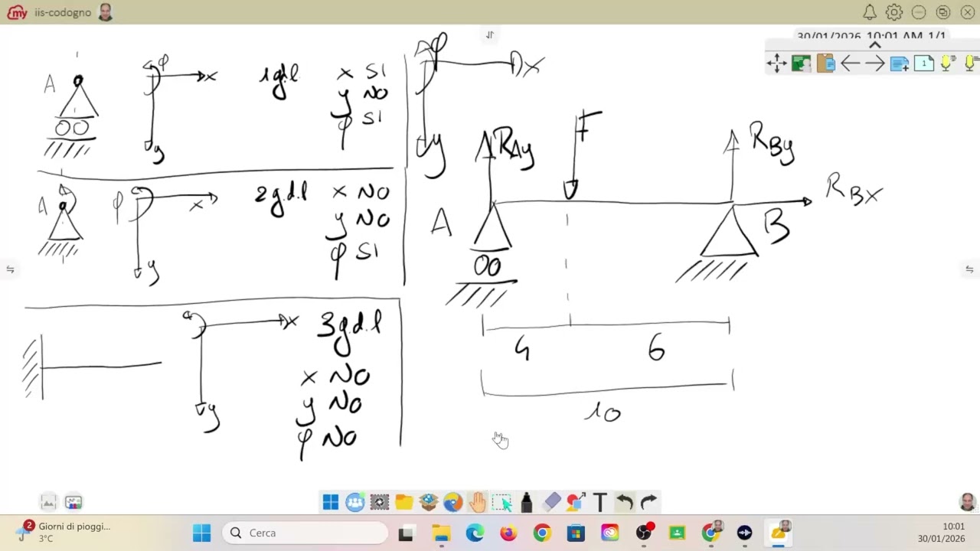Activate the eraser tool
The width and height of the screenshot is (980, 551).
click(551, 502)
